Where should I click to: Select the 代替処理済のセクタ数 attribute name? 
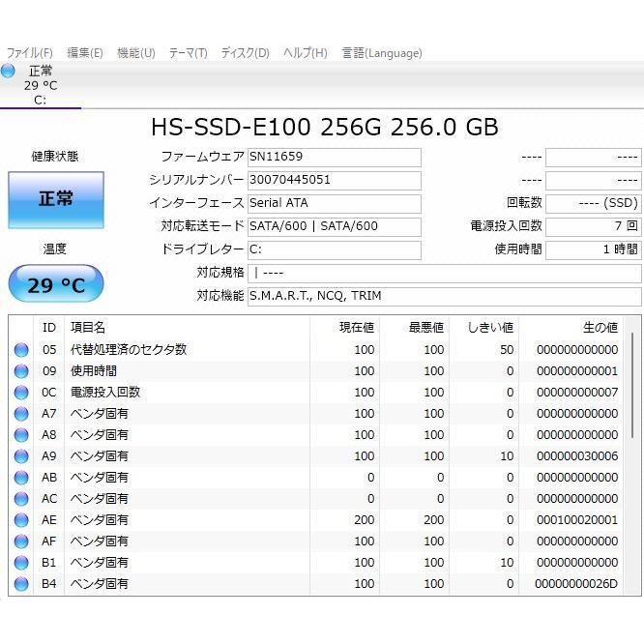129,349
